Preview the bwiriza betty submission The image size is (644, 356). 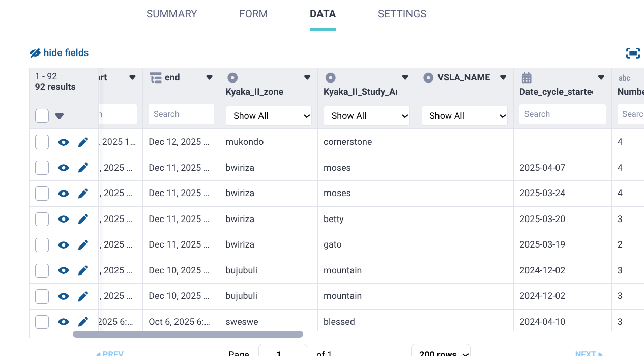pos(64,219)
